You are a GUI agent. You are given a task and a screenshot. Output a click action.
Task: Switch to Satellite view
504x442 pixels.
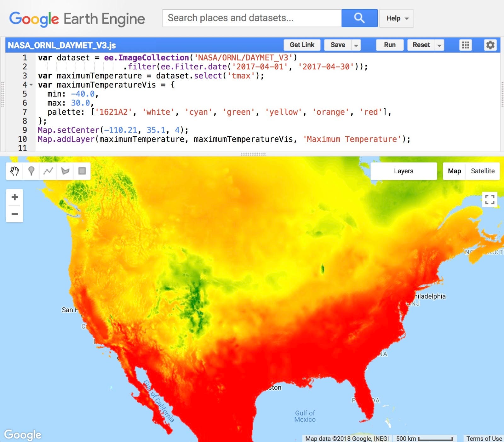pos(483,171)
